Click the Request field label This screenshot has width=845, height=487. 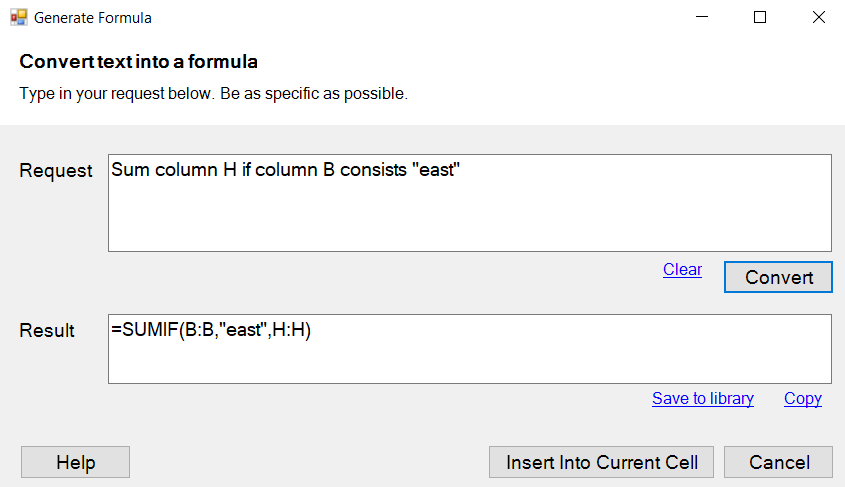click(x=56, y=171)
